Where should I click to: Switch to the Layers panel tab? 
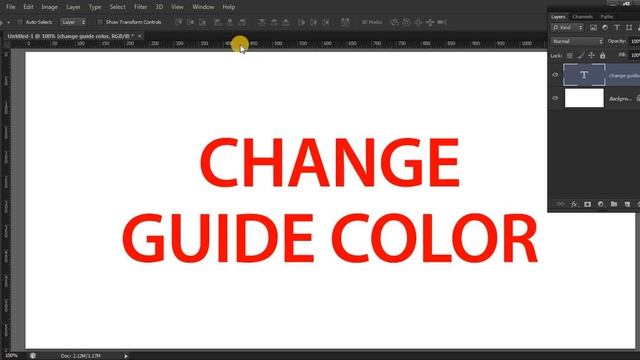click(x=558, y=17)
